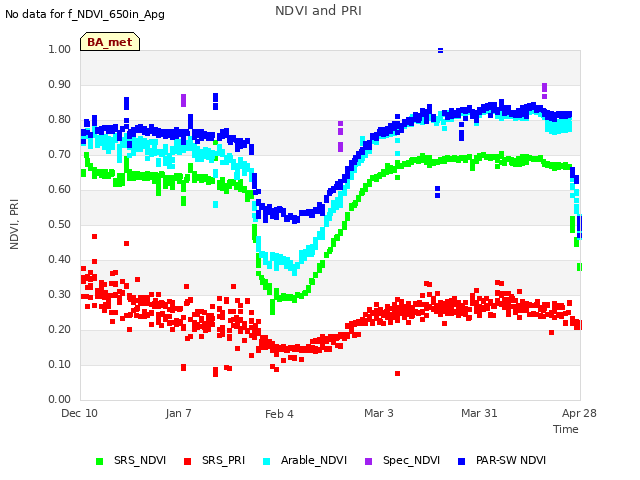
Task: Click the 1.00 y-axis tick label
Action: [60, 49]
